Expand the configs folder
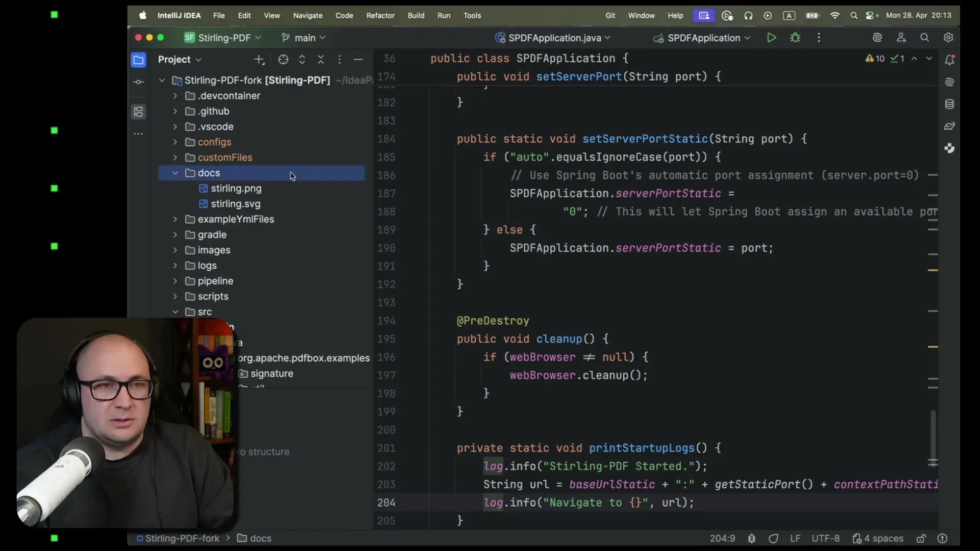The image size is (980, 551). coord(175,142)
